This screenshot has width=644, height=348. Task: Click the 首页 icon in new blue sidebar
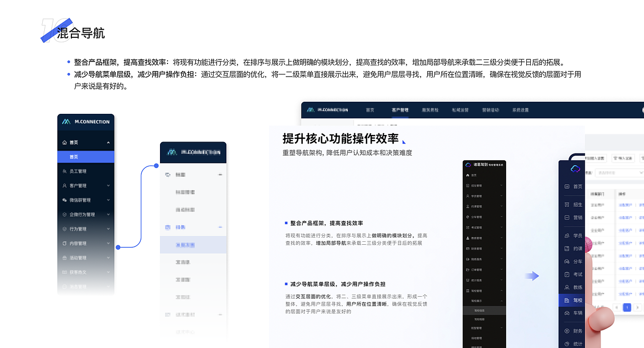pyautogui.click(x=567, y=186)
